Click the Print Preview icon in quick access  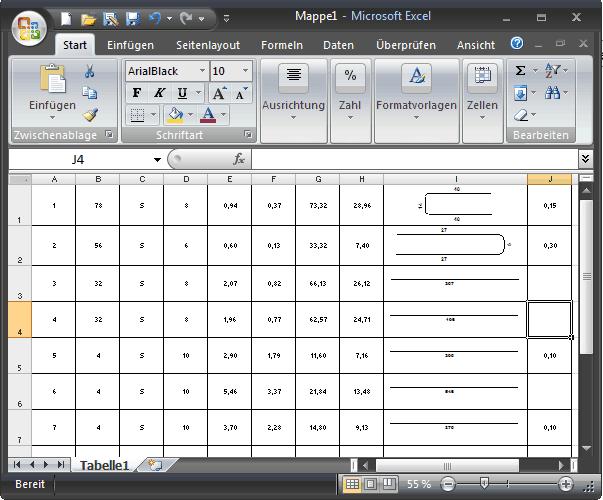[x=111, y=19]
